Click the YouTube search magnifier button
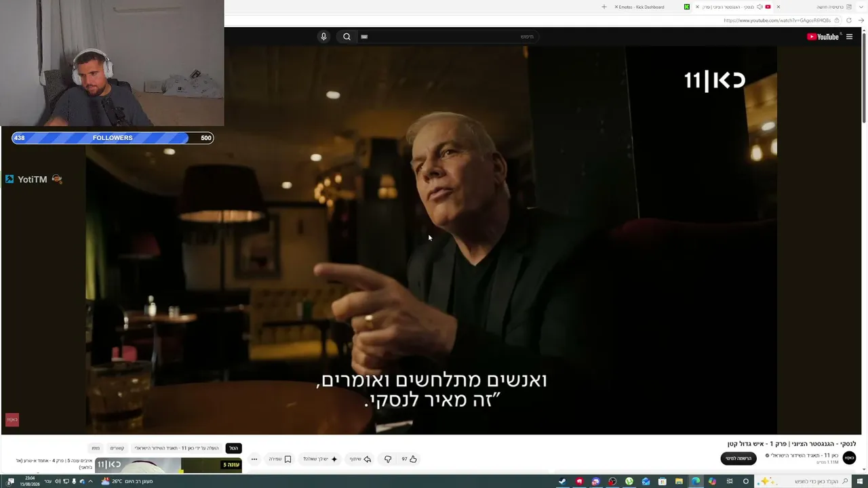The width and height of the screenshot is (868, 488). point(347,37)
